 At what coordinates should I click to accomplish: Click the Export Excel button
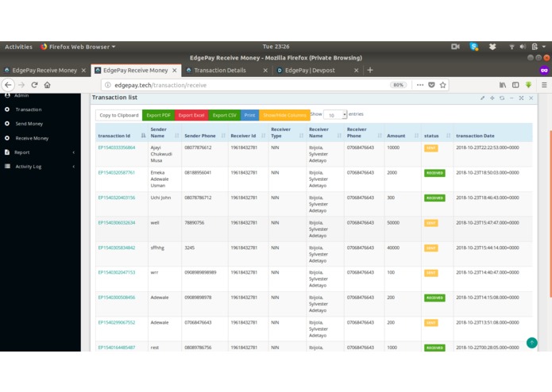[x=191, y=115]
